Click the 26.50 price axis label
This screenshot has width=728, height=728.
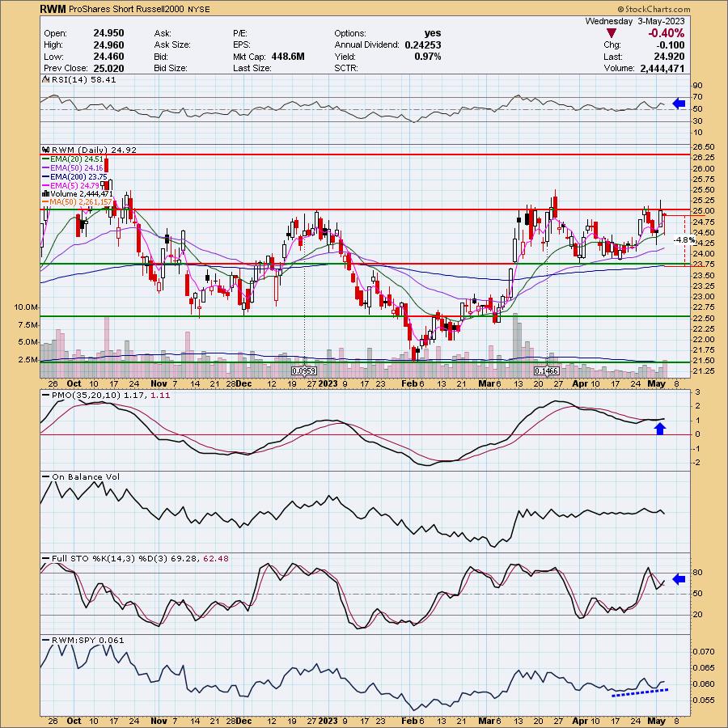click(703, 146)
